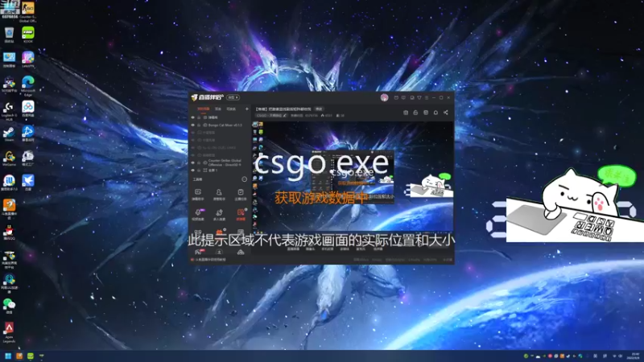Select the KOOK desktop icon

point(28,35)
